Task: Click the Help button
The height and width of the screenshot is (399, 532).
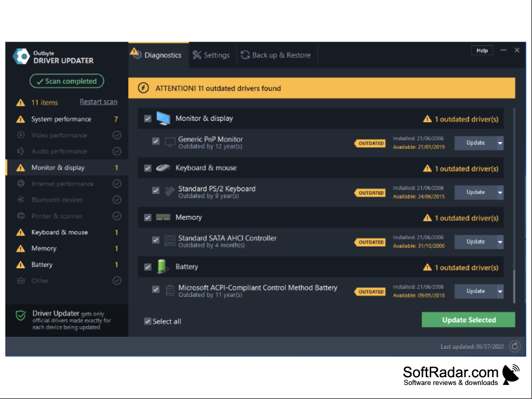Action: (482, 50)
